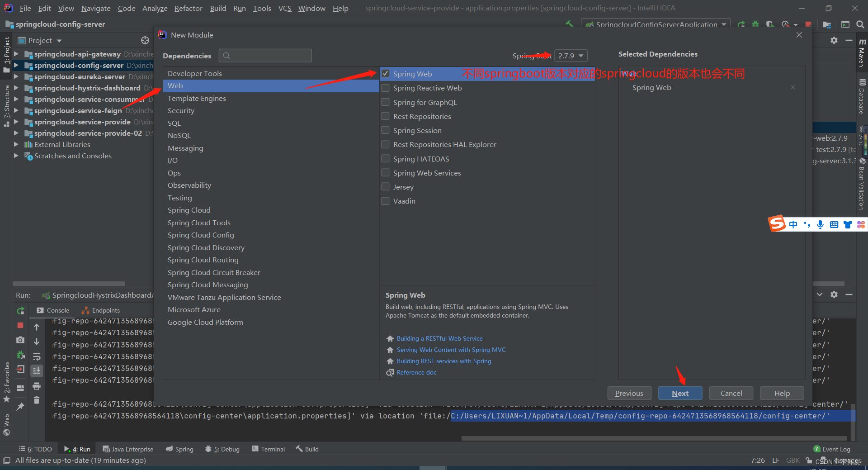Screen dimensions: 868x470
Task: Click the Project panel locate target icon
Action: [145, 40]
